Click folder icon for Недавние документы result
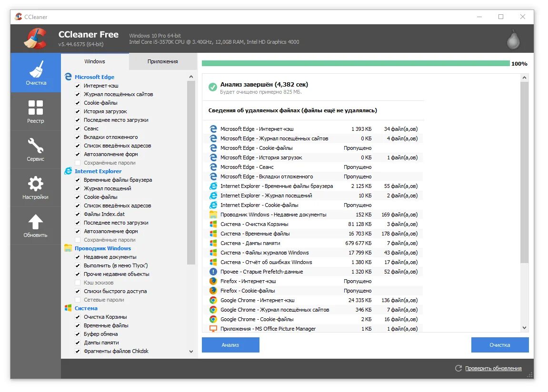The height and width of the screenshot is (392, 548). pos(213,215)
